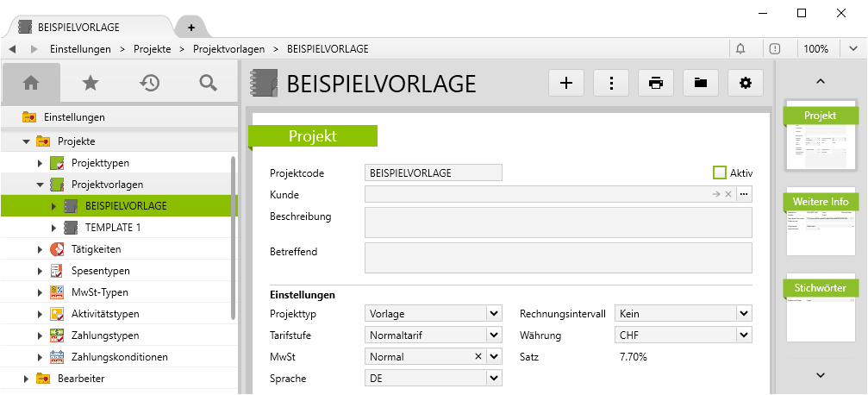Open a new tab with plus button

pos(190,28)
